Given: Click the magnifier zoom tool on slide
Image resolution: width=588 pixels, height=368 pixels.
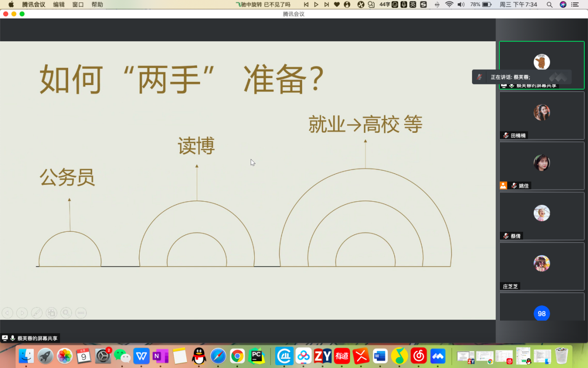Looking at the screenshot, I should pyautogui.click(x=66, y=313).
